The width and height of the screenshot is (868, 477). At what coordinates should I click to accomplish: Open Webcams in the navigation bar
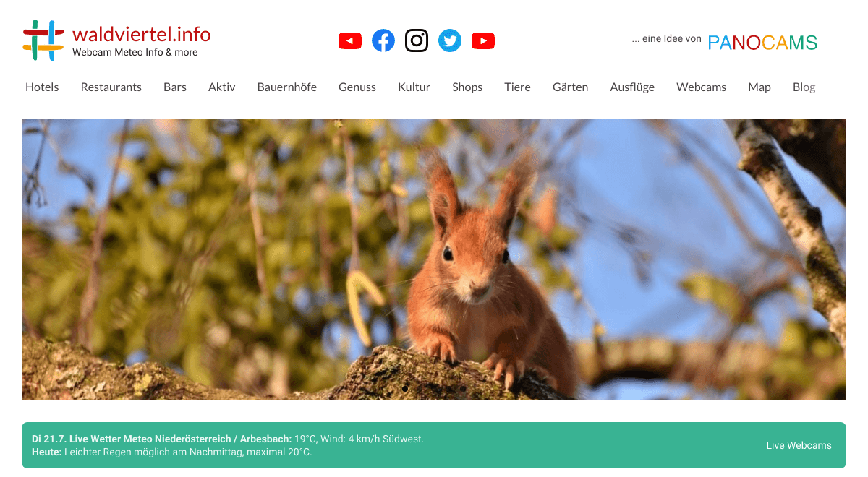pyautogui.click(x=701, y=87)
